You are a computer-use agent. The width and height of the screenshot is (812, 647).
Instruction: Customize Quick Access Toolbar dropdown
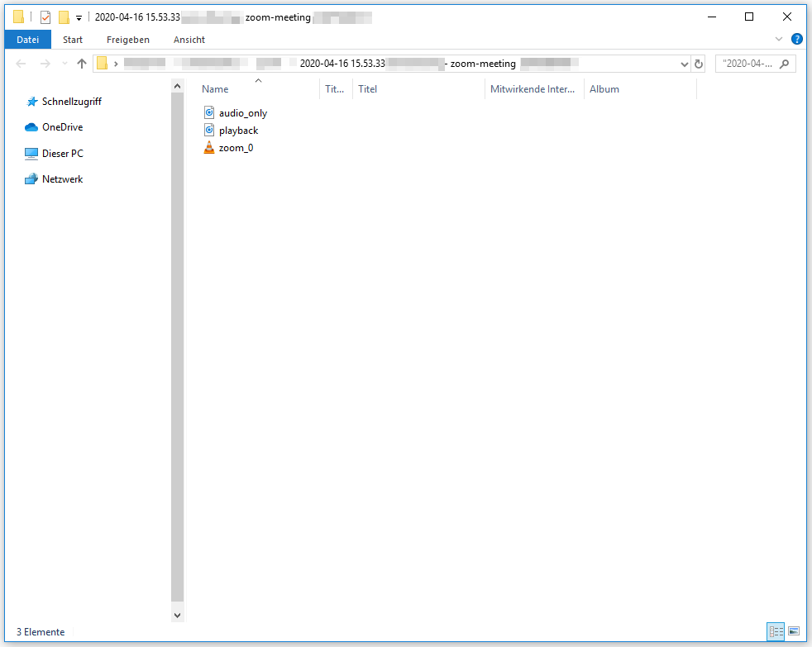click(79, 17)
